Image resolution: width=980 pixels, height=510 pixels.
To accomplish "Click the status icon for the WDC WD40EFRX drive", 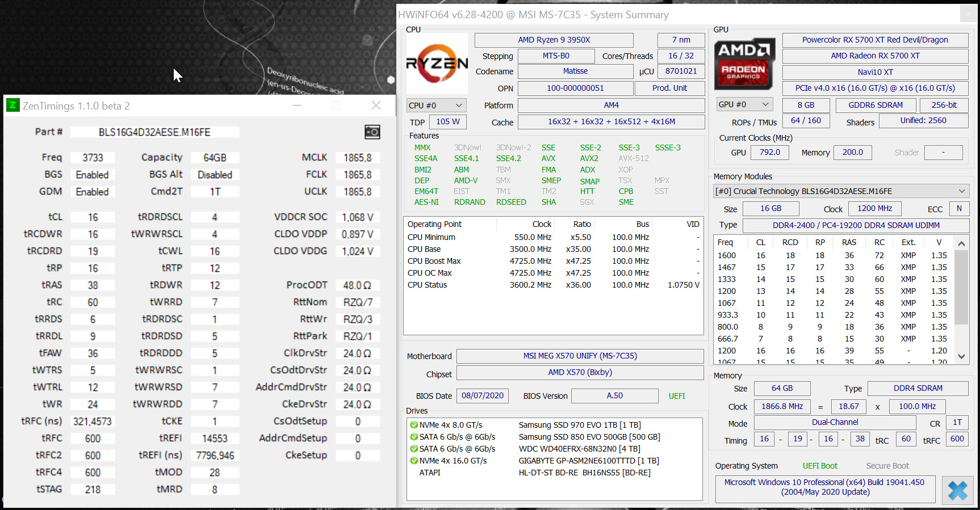I will 414,449.
